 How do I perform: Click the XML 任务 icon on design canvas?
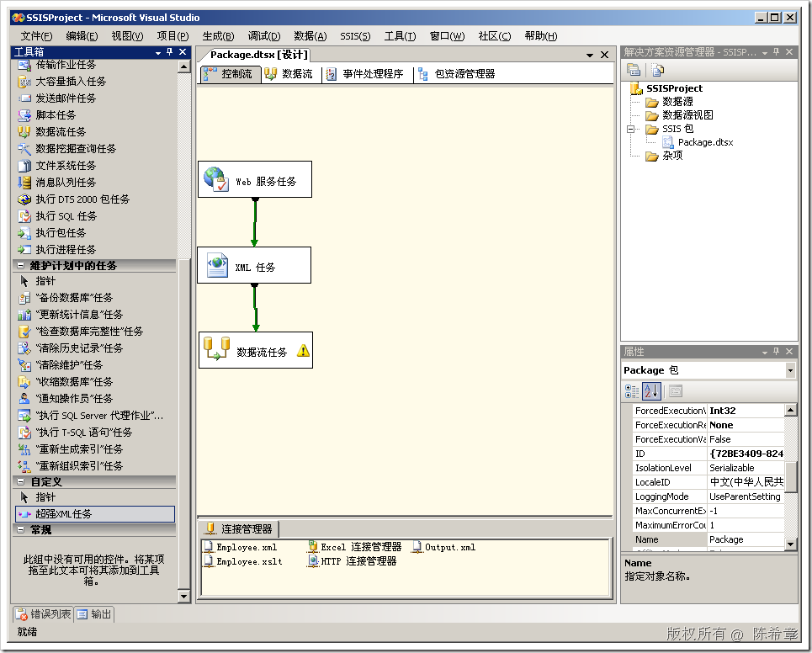click(x=217, y=265)
